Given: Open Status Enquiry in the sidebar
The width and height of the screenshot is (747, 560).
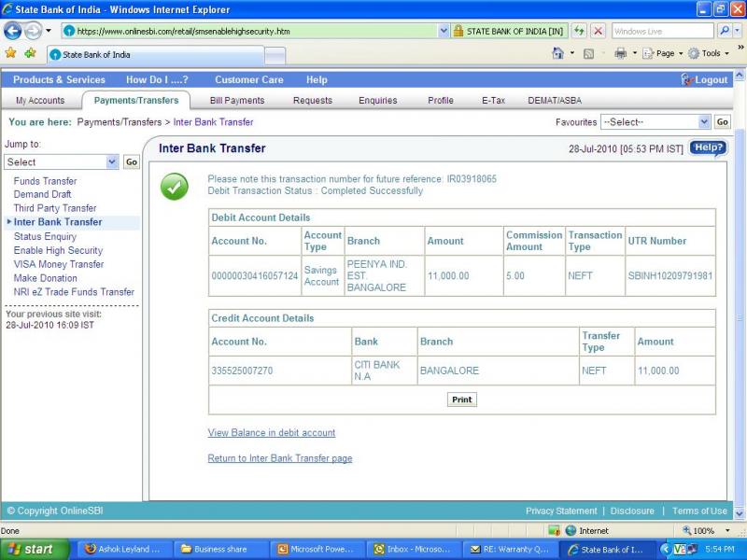Looking at the screenshot, I should pyautogui.click(x=45, y=237).
